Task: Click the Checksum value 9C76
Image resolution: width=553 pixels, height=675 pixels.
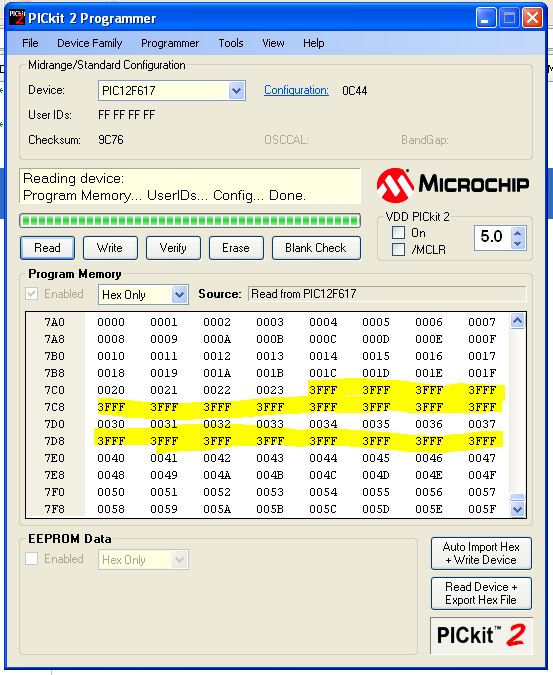Action: coord(111,140)
